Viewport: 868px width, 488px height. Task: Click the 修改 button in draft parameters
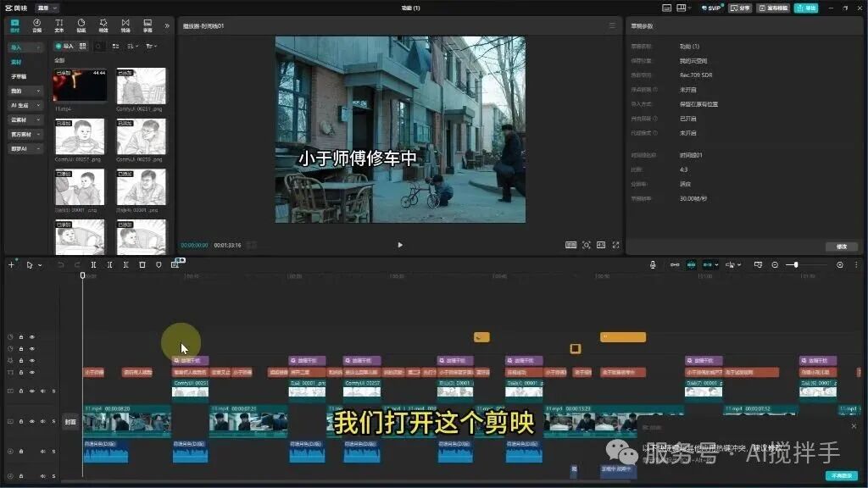click(x=842, y=247)
